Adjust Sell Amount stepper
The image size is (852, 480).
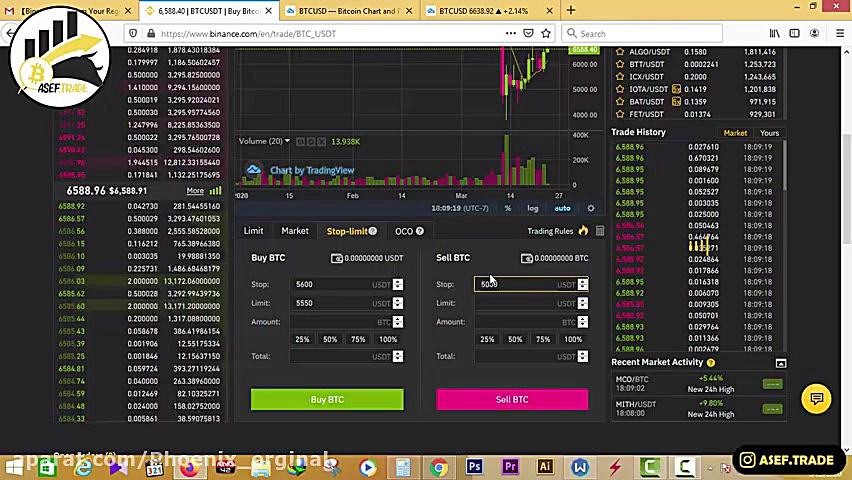[582, 322]
